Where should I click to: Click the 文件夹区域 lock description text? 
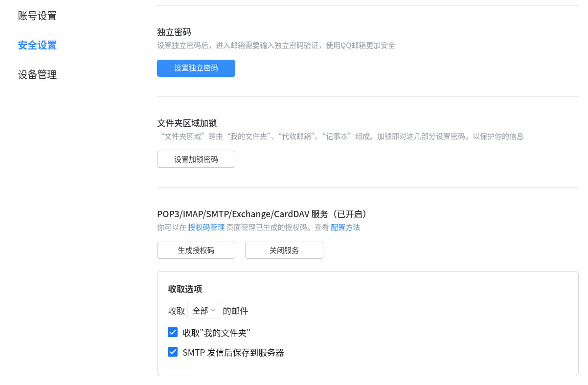(342, 136)
